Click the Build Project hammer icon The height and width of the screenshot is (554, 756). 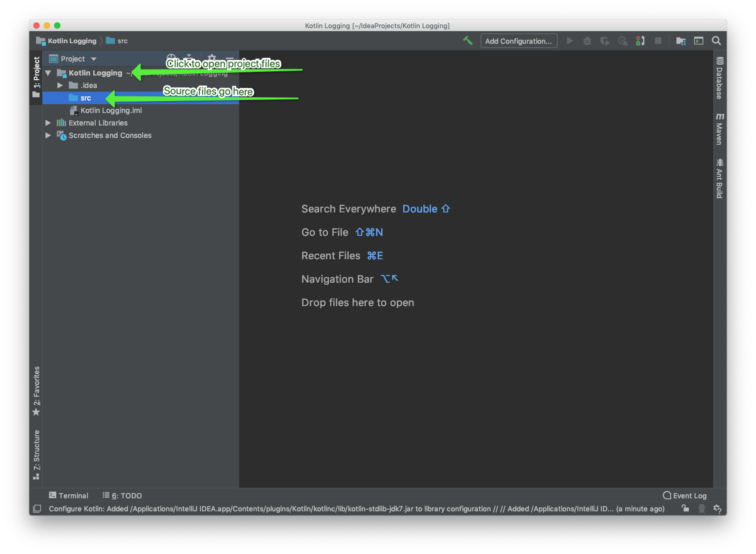point(467,41)
